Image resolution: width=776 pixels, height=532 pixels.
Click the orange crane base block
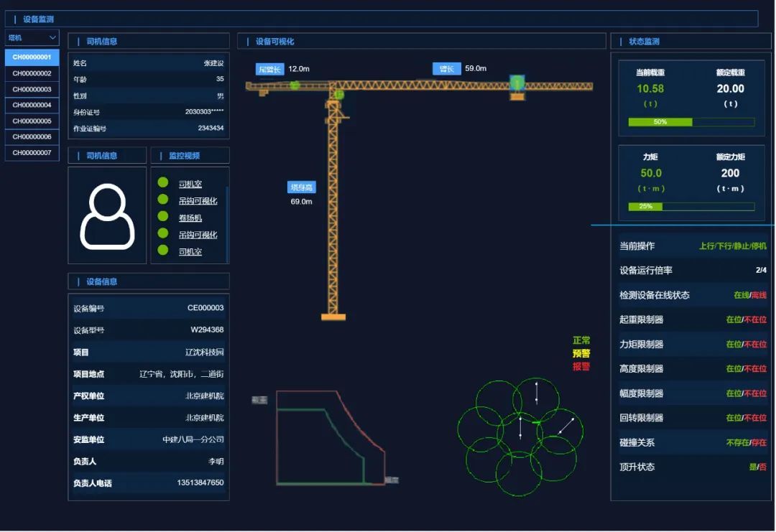coord(333,317)
